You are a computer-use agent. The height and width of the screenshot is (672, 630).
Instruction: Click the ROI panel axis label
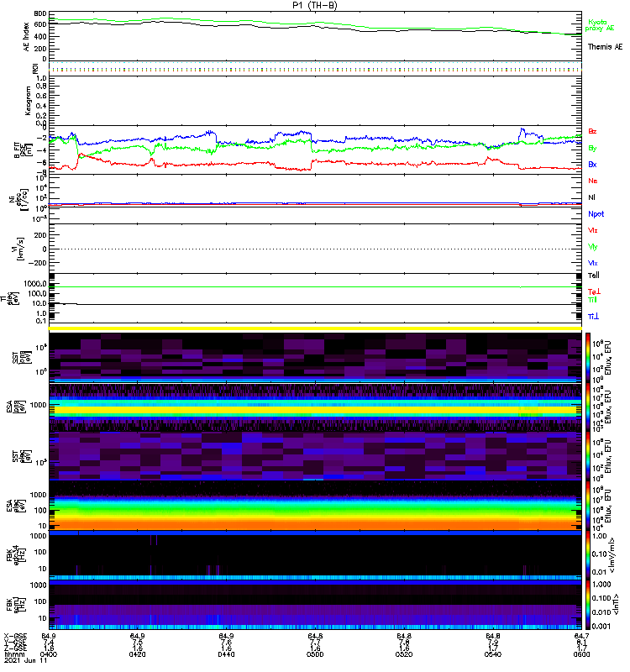click(35, 69)
